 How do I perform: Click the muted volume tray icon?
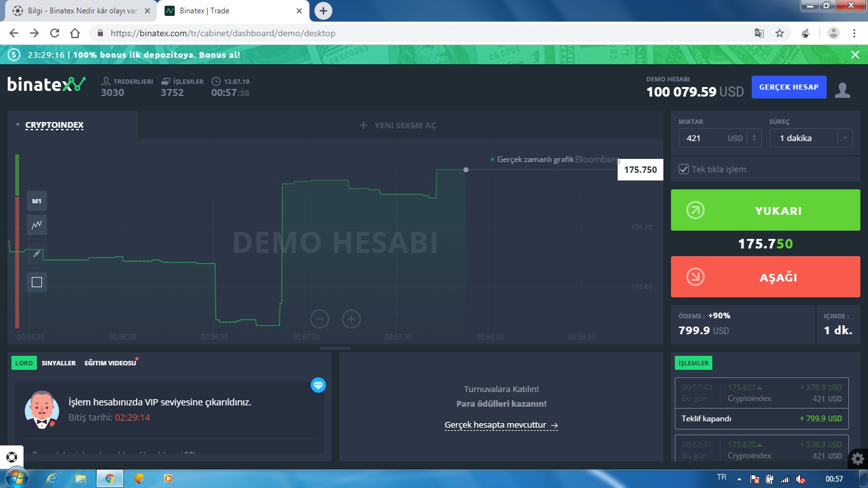tap(801, 478)
